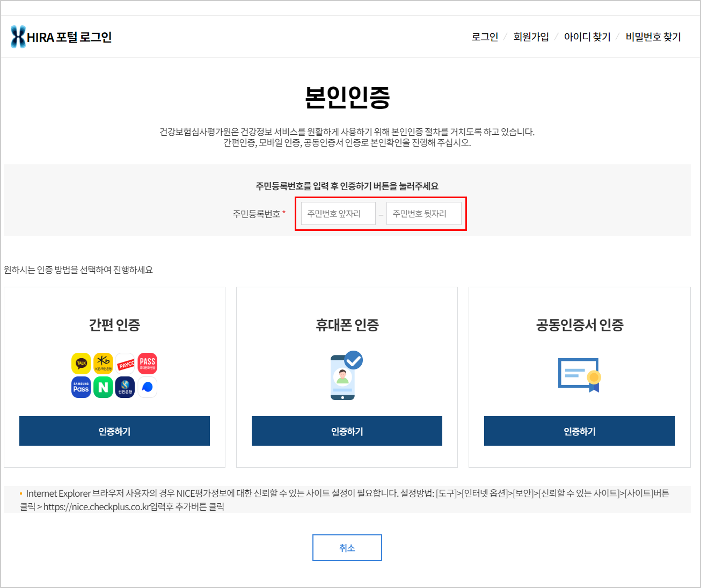This screenshot has height=588, width=701.
Task: Open the 로그인 menu item
Action: point(484,37)
